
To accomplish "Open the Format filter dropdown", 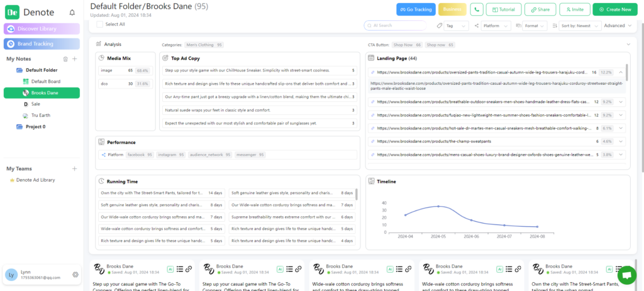I will pyautogui.click(x=535, y=25).
